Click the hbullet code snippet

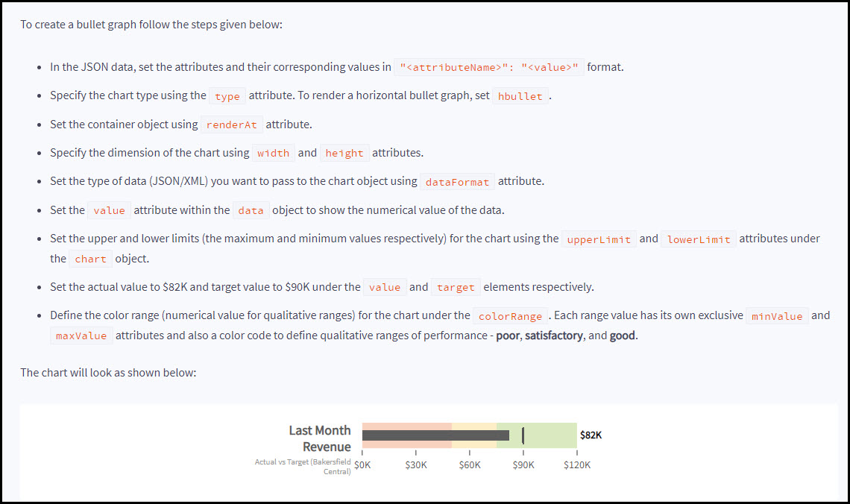[x=520, y=96]
